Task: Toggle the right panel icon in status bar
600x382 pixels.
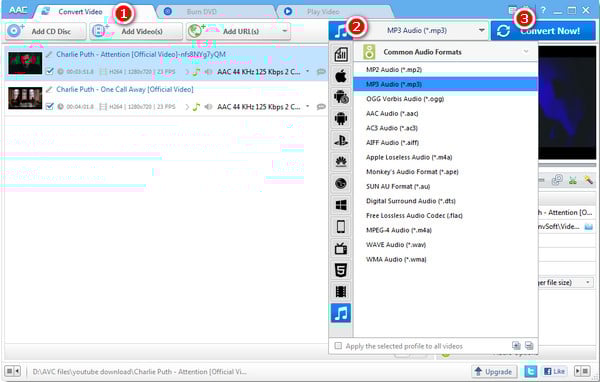Action: coord(582,371)
